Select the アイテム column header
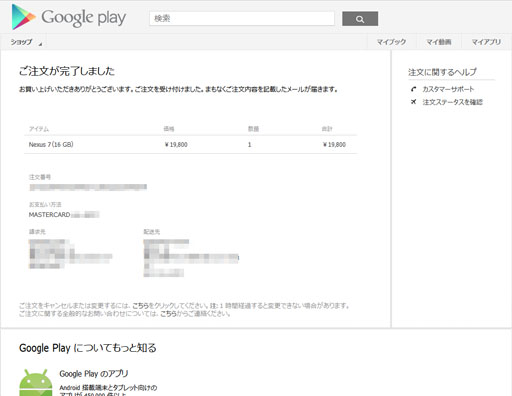Image resolution: width=512 pixels, height=396 pixels. click(39, 129)
